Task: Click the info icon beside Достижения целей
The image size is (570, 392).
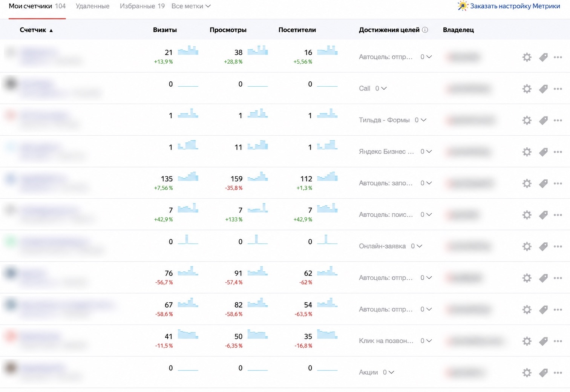Action: click(x=425, y=30)
